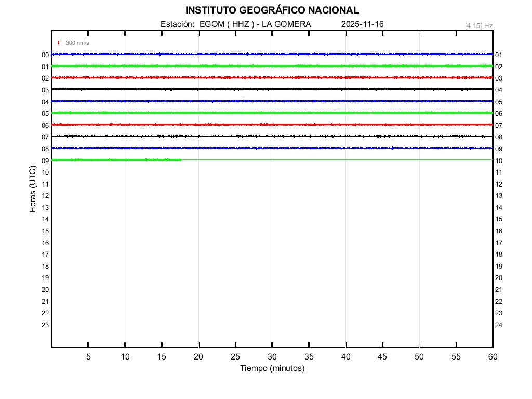
Task: Click the [4 15] Hz filter label
Action: click(x=478, y=25)
